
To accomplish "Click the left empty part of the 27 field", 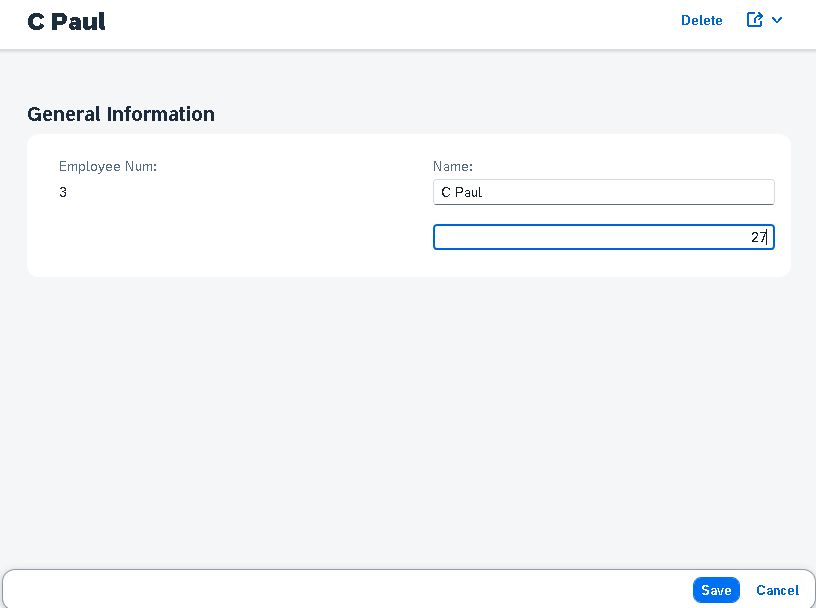I will pos(520,237).
